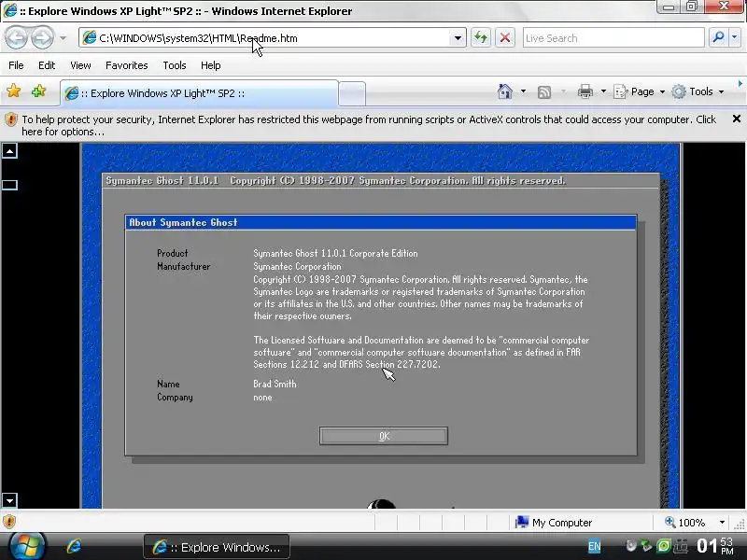Open a new blank tab

click(x=352, y=93)
